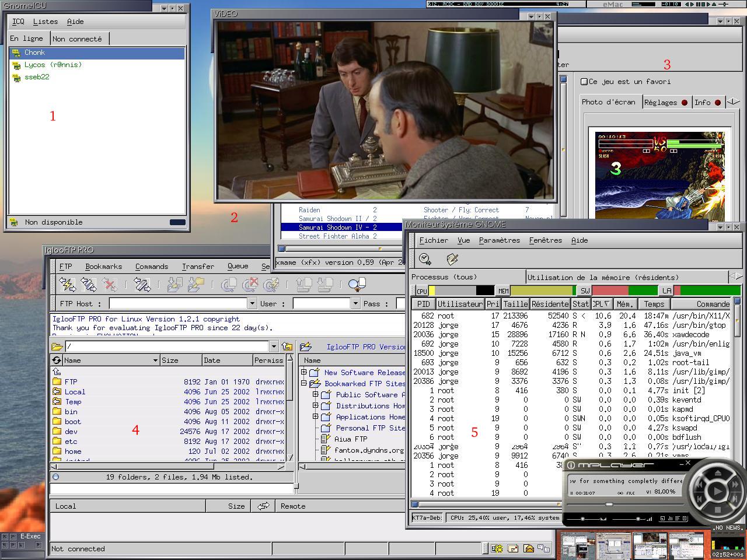
Task: Sort processes by the PID column header
Action: coord(424,304)
